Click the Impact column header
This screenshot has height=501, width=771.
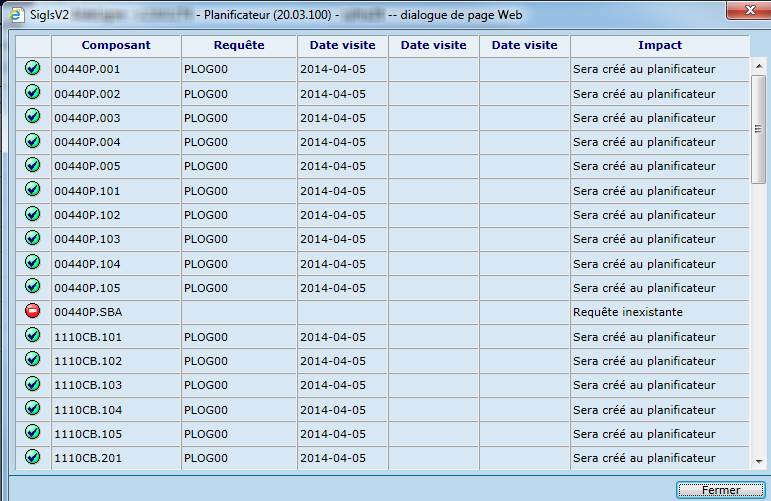pyautogui.click(x=659, y=46)
